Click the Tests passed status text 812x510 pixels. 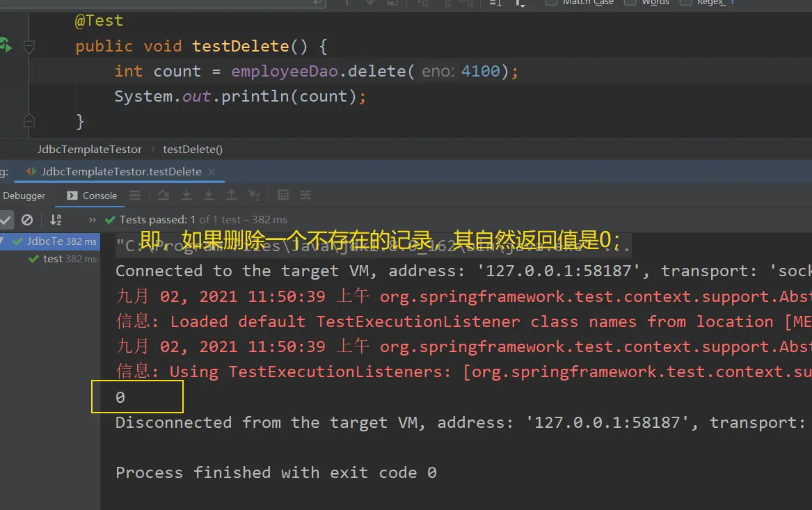tap(203, 220)
